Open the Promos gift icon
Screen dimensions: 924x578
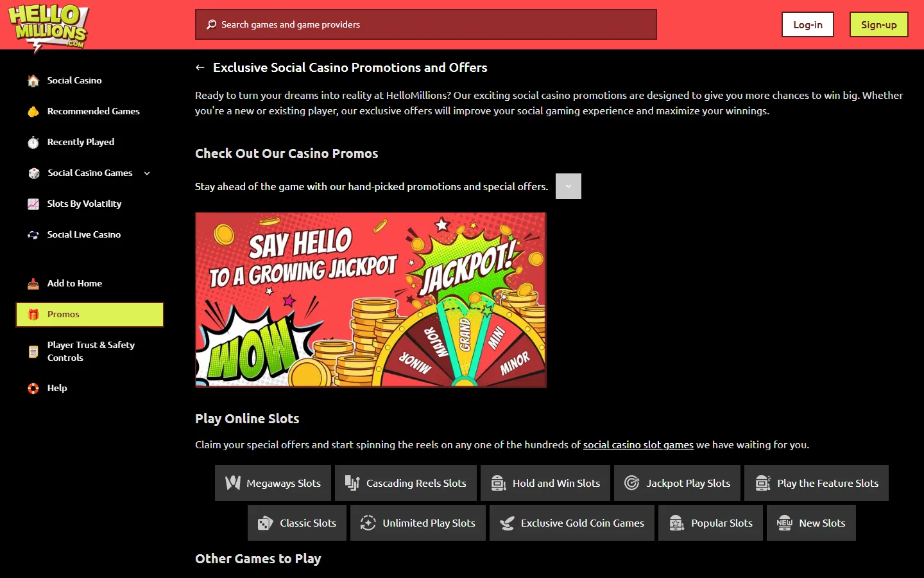coord(33,314)
